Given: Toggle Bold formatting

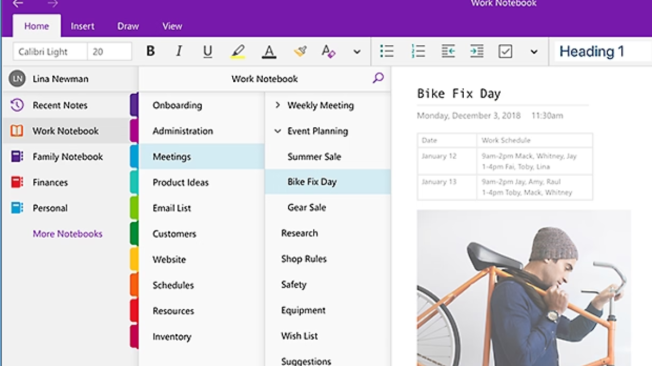Looking at the screenshot, I should click(151, 51).
